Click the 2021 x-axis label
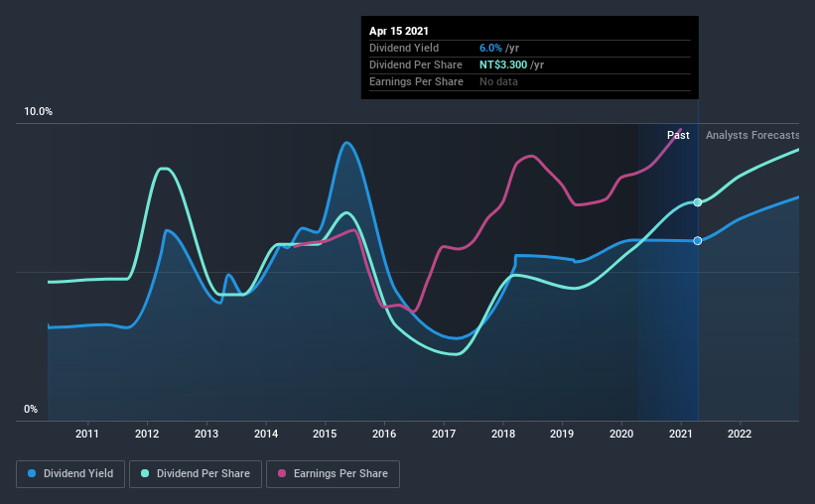The image size is (815, 504). pyautogui.click(x=681, y=434)
